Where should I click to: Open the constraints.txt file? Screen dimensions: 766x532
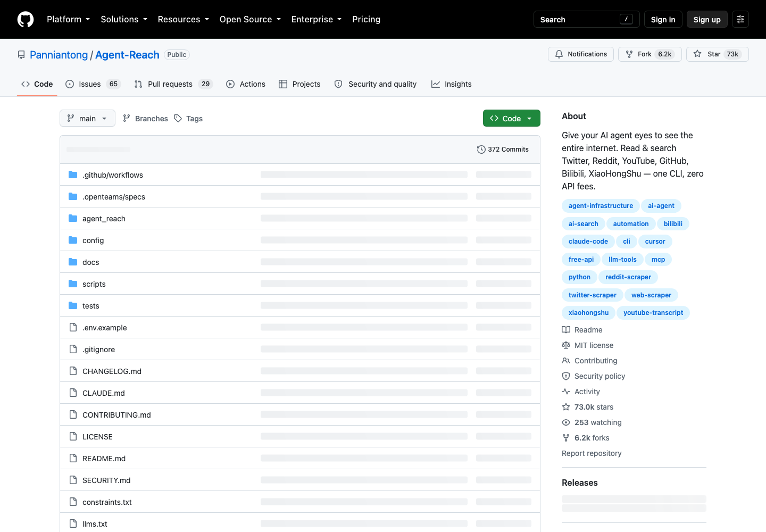[x=107, y=502]
